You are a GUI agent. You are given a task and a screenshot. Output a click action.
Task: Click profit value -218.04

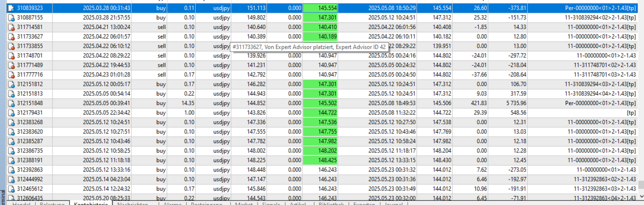coord(516,65)
